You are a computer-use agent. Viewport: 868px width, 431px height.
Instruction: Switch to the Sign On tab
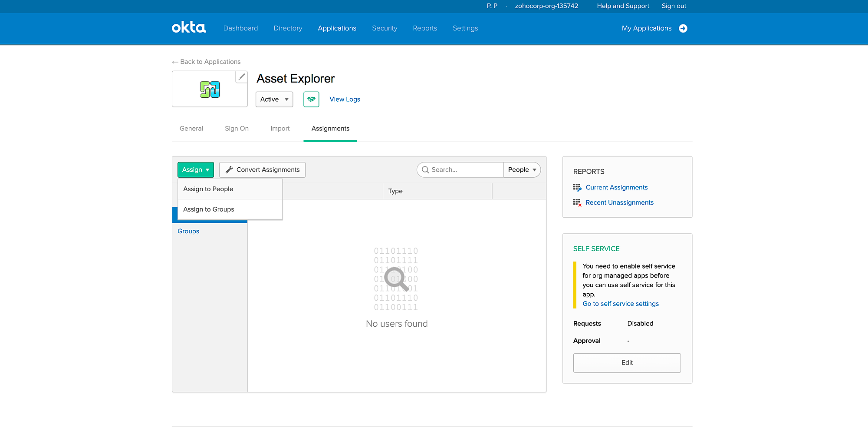(237, 129)
